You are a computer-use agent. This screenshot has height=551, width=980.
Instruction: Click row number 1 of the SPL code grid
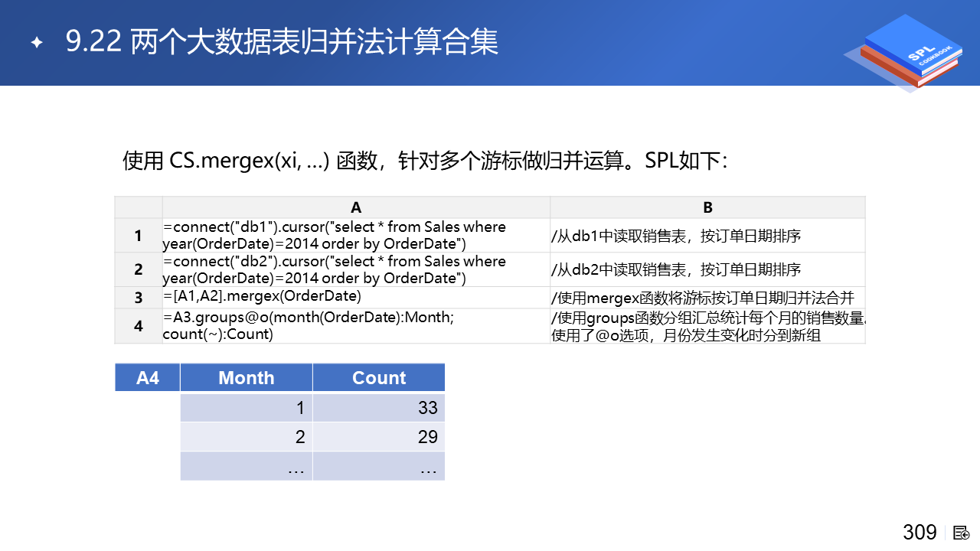pyautogui.click(x=139, y=236)
